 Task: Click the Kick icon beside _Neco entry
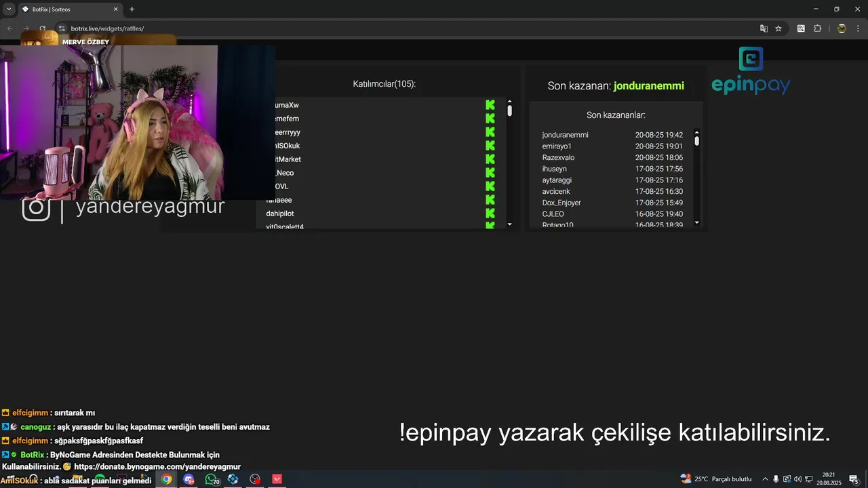(490, 173)
